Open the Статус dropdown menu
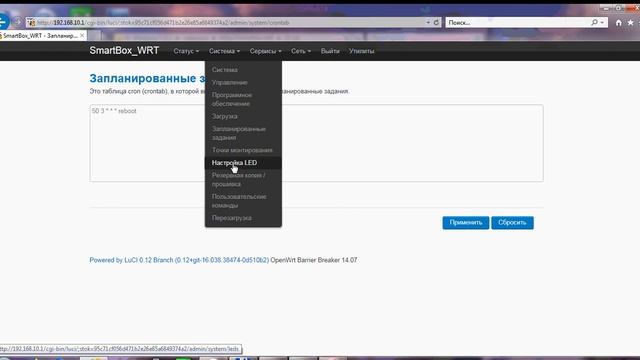640x360 pixels. point(186,51)
